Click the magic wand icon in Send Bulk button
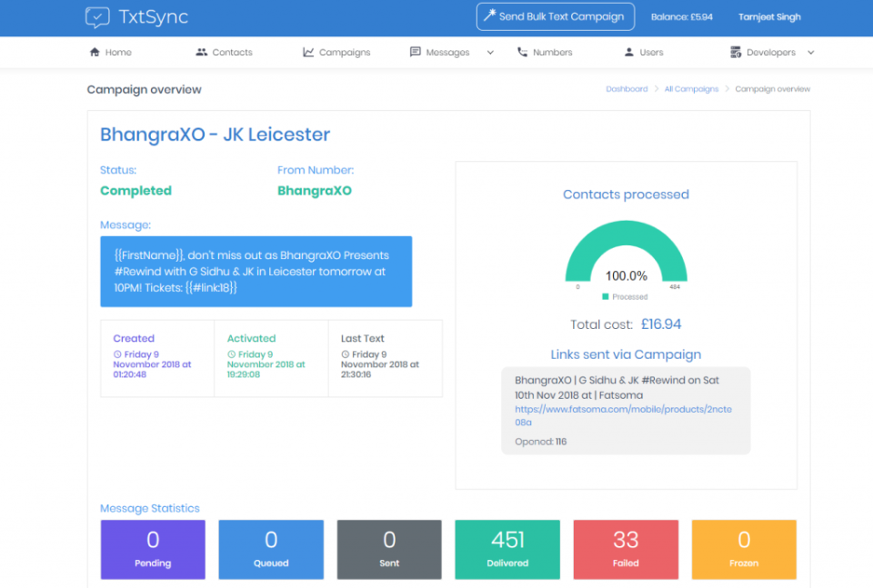873x588 pixels. (x=489, y=15)
